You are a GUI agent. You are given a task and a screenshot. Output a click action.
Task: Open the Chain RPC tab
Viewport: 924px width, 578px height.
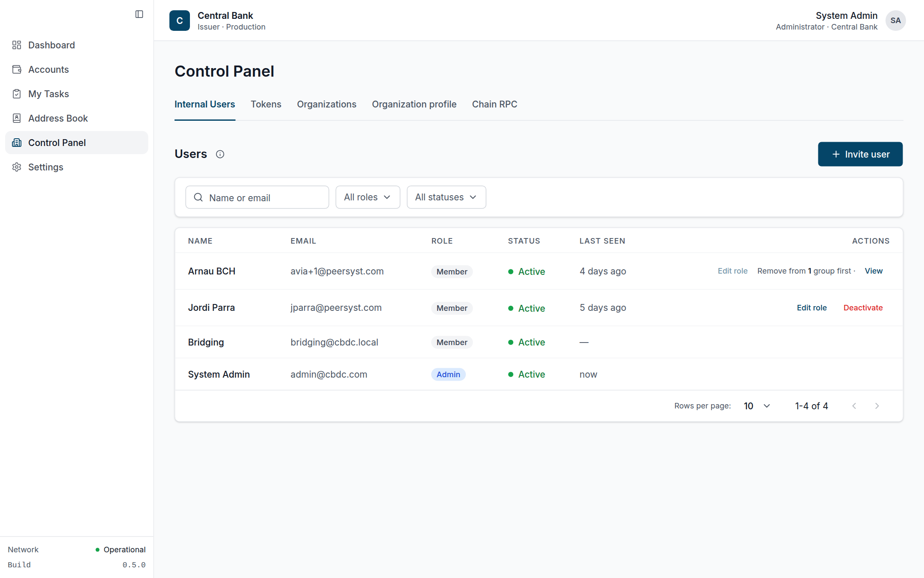click(x=495, y=104)
